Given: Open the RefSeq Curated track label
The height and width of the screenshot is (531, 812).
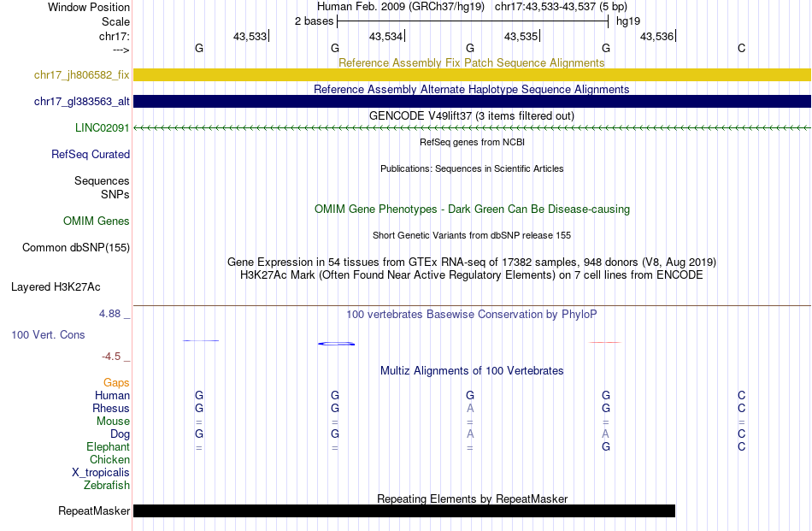Looking at the screenshot, I should pyautogui.click(x=91, y=155).
